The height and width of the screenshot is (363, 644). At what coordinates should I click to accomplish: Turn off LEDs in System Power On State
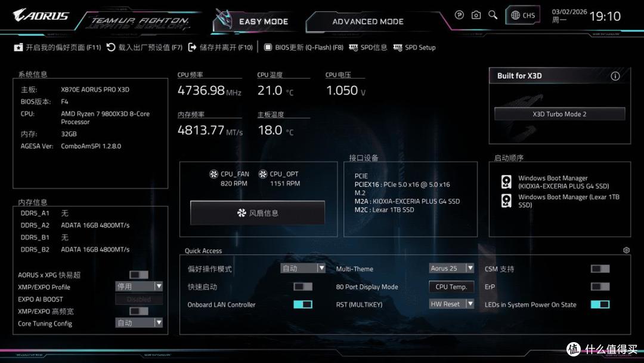pos(600,304)
